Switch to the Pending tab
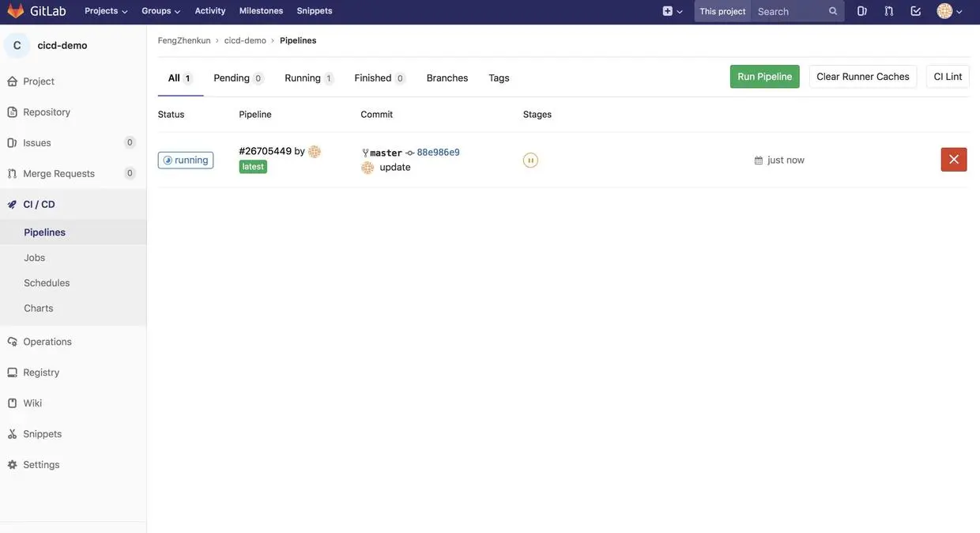Image resolution: width=980 pixels, height=533 pixels. (x=238, y=77)
